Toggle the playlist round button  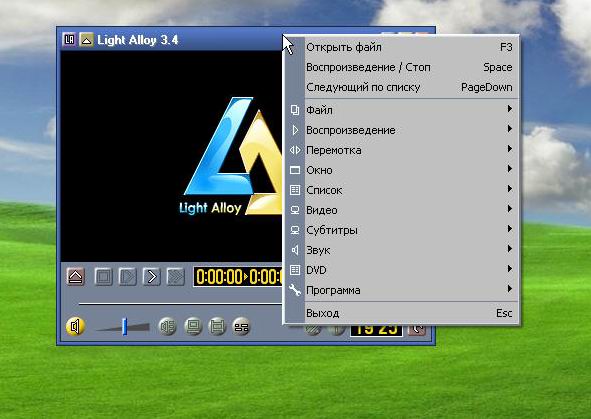coord(241,327)
